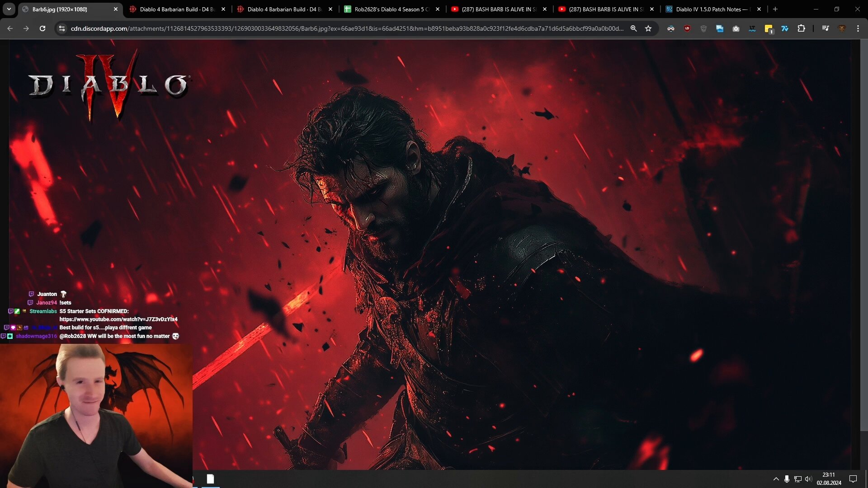Click the shadowmage316 username in chat
The height and width of the screenshot is (488, 868).
coord(36,336)
